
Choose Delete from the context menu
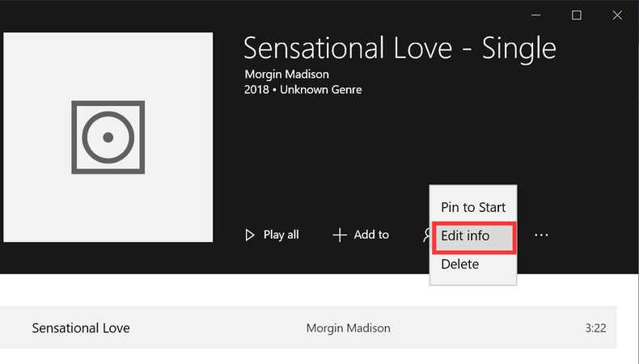pos(460,265)
